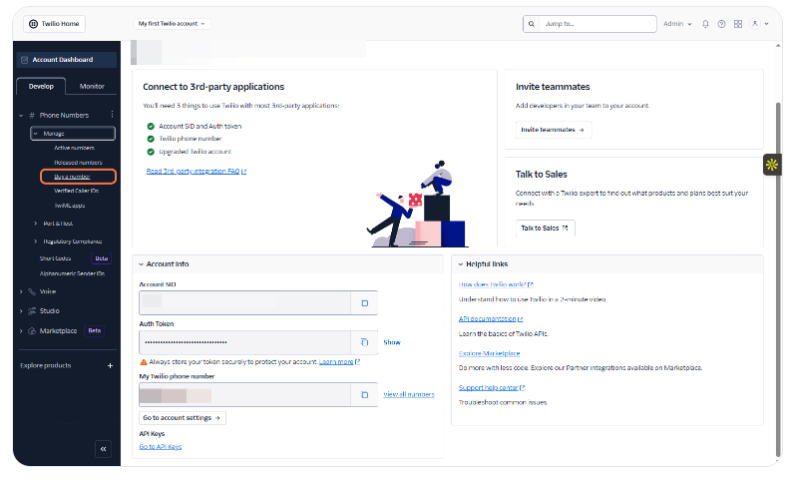
Task: Collapse the Manage tree group
Action: pos(35,134)
